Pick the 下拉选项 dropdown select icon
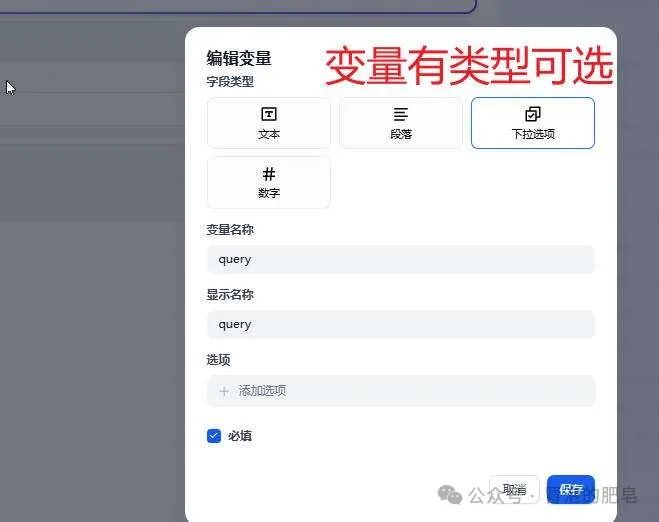This screenshot has height=522, width=659. (532, 114)
